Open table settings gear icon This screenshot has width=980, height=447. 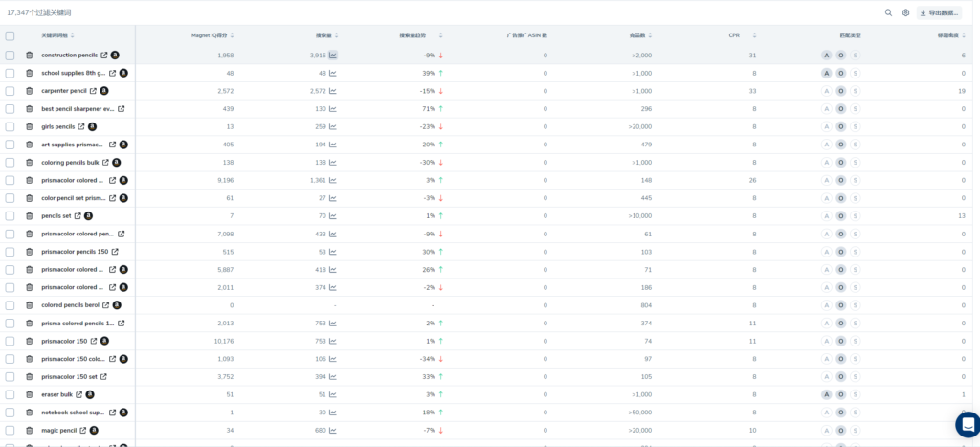(x=905, y=12)
